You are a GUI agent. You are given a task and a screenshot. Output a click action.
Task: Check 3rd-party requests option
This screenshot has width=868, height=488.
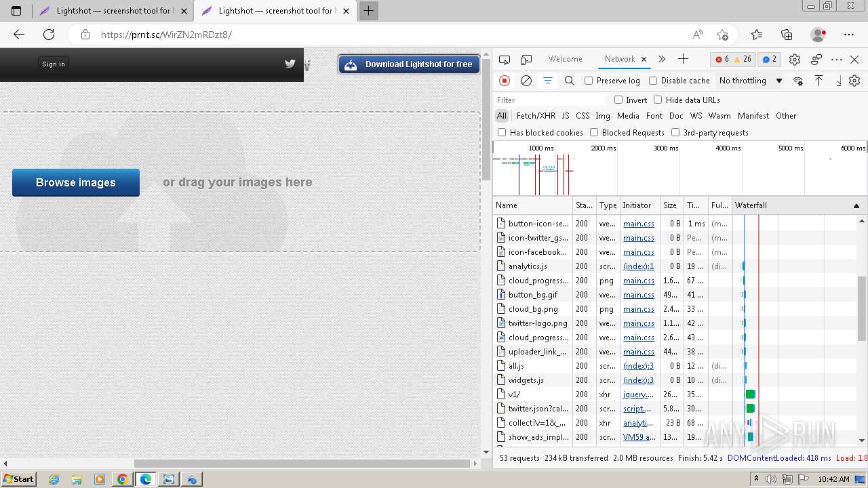[x=675, y=132]
